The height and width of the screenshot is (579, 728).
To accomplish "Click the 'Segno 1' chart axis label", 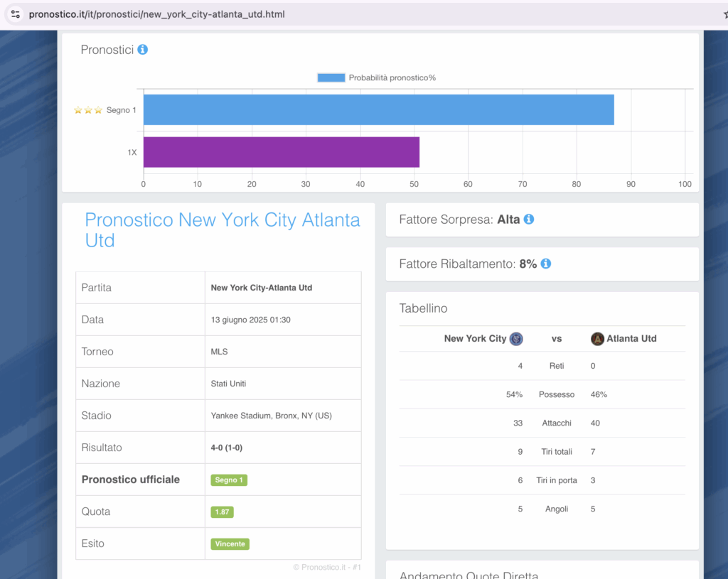I will click(121, 110).
